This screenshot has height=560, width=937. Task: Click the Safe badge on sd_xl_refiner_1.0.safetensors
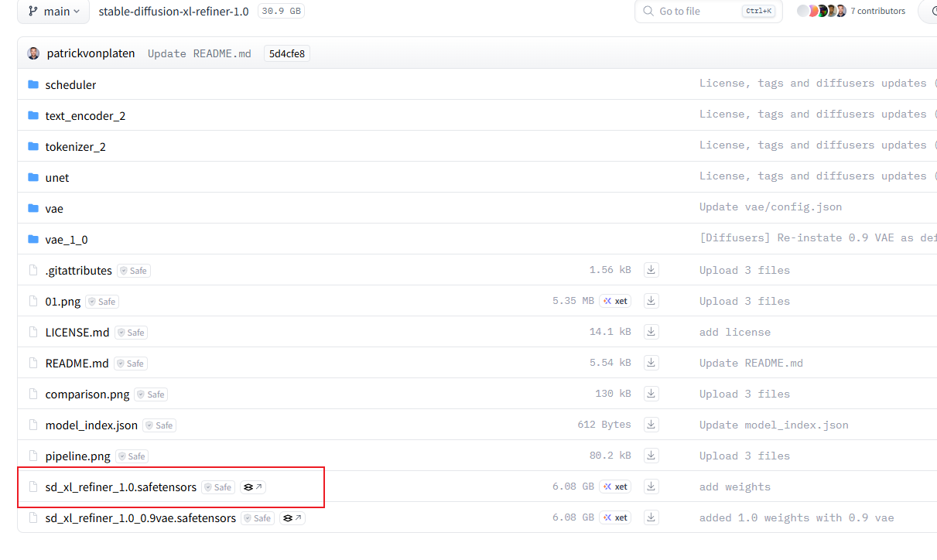point(218,487)
